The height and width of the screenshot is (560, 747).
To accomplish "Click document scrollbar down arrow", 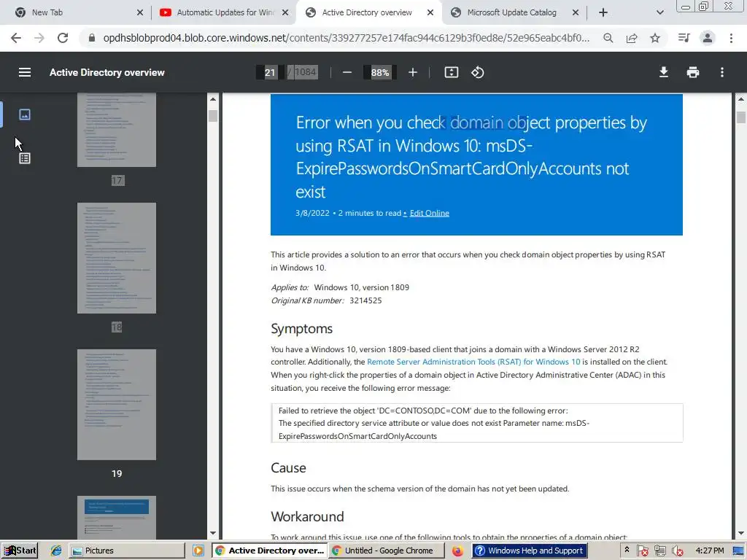I will point(741,533).
